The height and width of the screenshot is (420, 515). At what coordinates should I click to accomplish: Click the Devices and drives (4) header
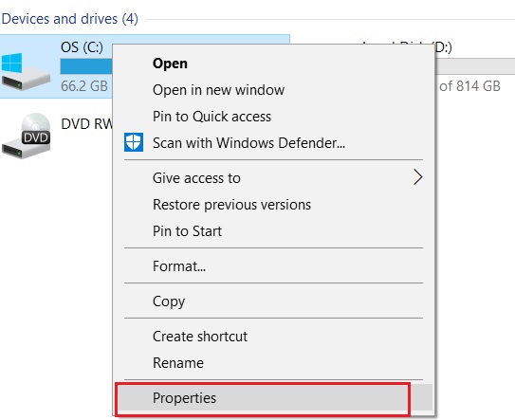tap(69, 19)
